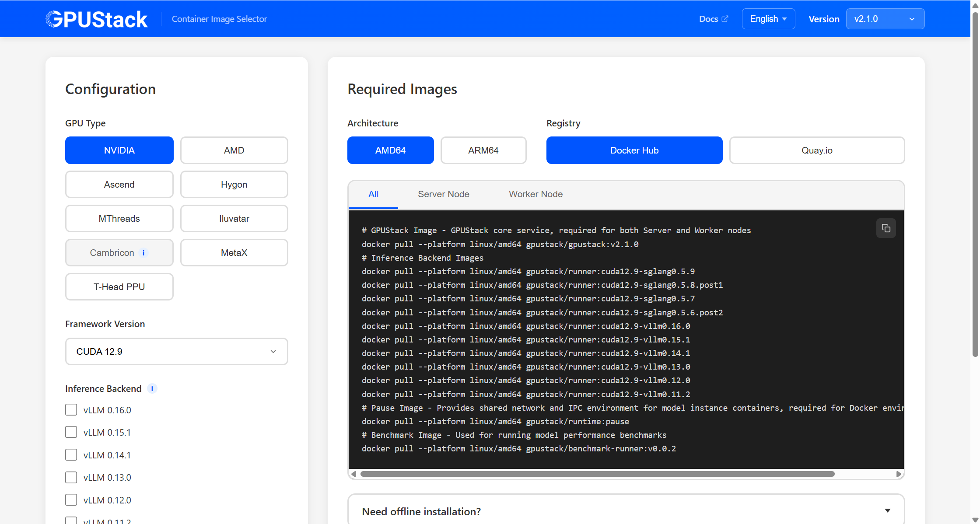Open the v2.1.0 version selector
Viewport: 980px width, 524px height.
[x=885, y=19]
